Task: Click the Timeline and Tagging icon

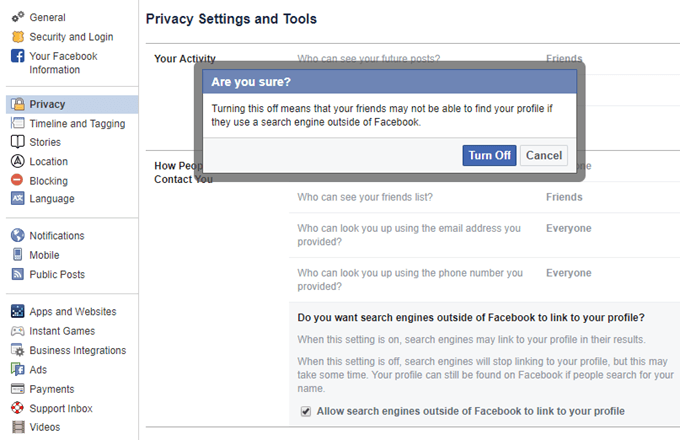Action: click(17, 124)
